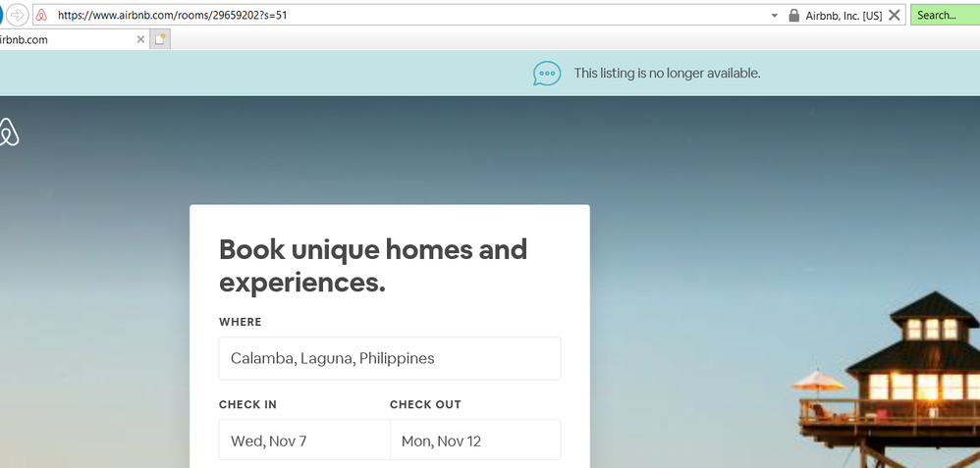Open check-out date picker Mon, Nov 12
The image size is (980, 468).
point(475,441)
